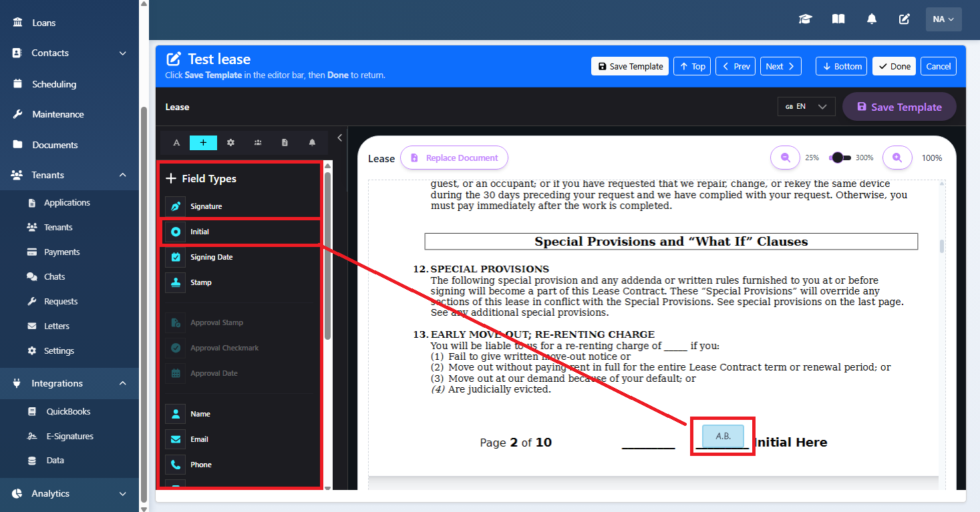Open Loans in the sidebar

69,23
